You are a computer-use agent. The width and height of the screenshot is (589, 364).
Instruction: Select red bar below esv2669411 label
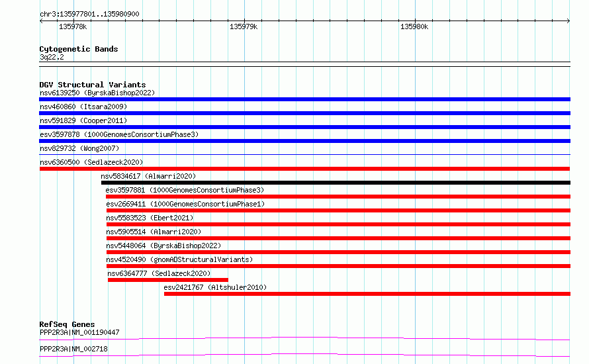(x=338, y=210)
